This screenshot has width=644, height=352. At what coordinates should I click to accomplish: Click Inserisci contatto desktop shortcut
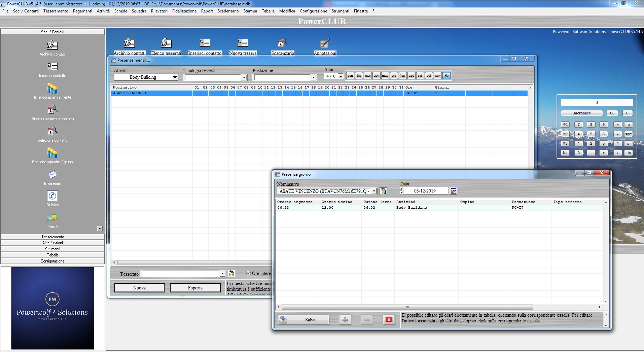[x=205, y=46]
